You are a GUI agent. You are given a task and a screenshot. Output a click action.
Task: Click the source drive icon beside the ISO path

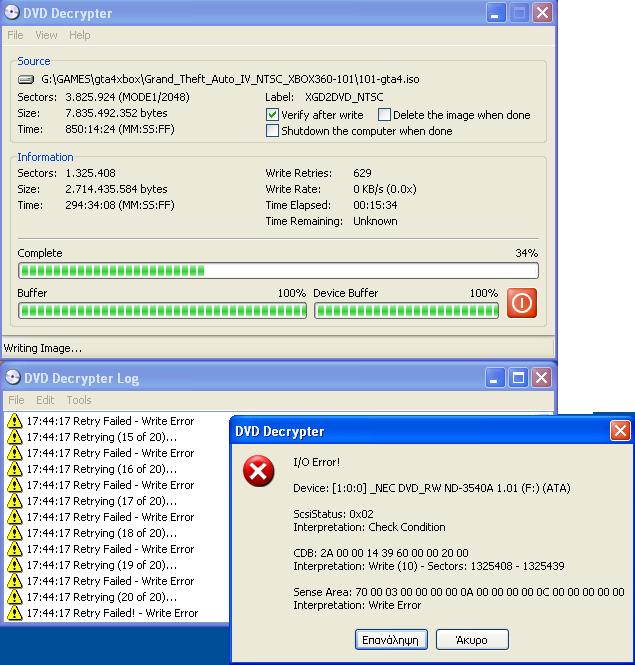click(26, 79)
